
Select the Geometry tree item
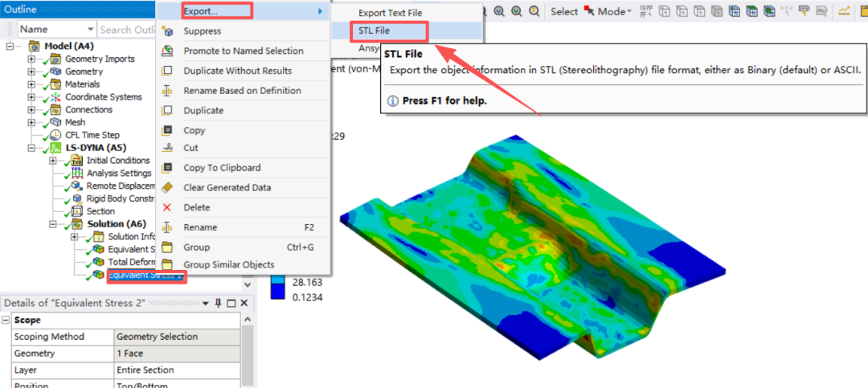tap(84, 71)
